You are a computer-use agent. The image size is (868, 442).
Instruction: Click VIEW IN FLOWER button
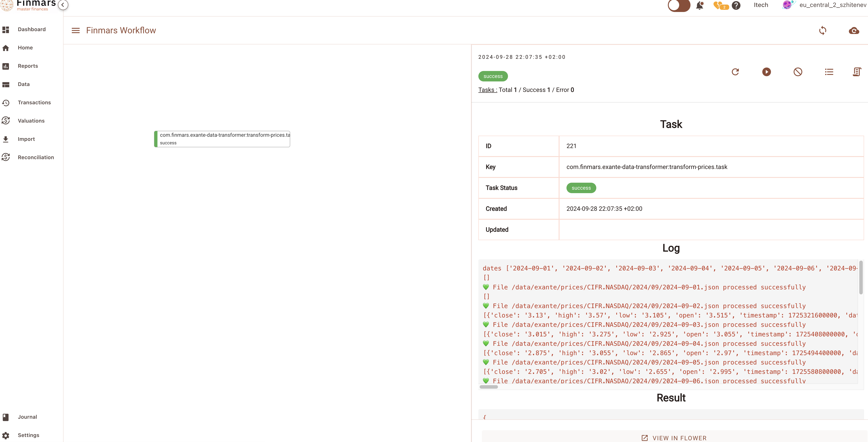tap(674, 438)
